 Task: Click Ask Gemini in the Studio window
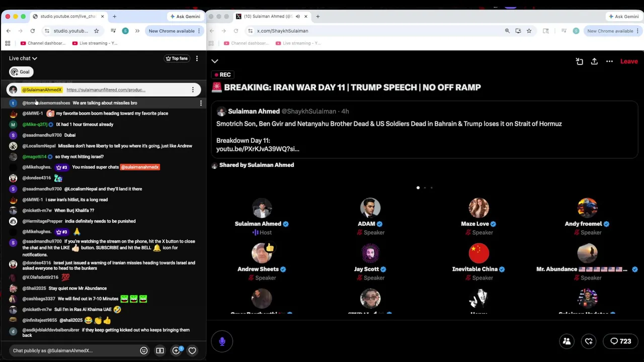(185, 17)
